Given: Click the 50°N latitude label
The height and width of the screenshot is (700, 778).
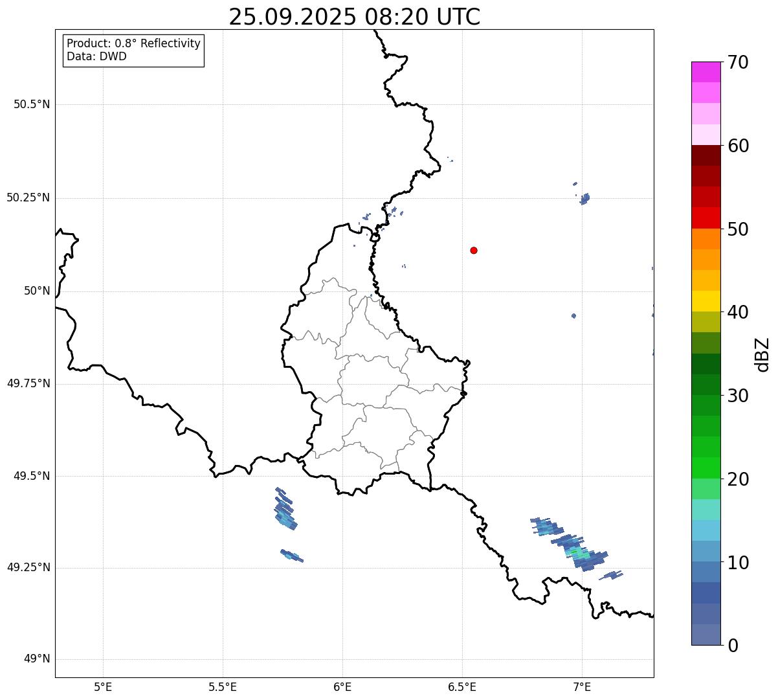Looking at the screenshot, I should pos(37,291).
